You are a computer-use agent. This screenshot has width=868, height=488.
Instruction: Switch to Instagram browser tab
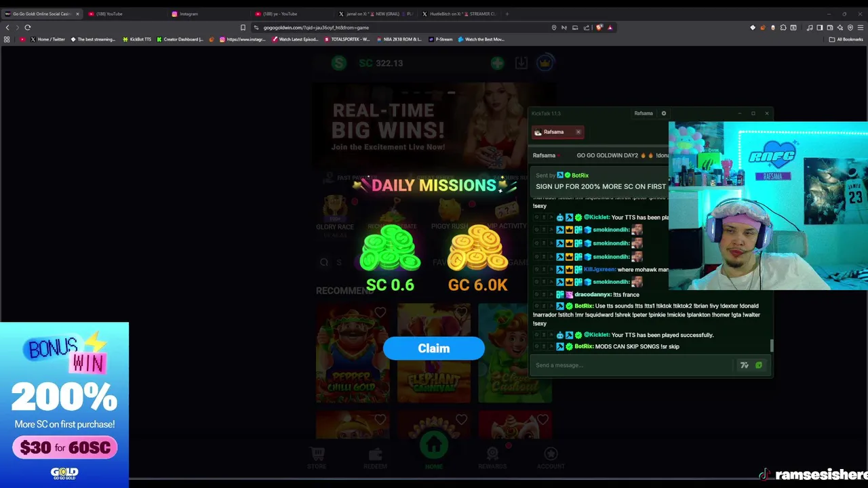209,14
